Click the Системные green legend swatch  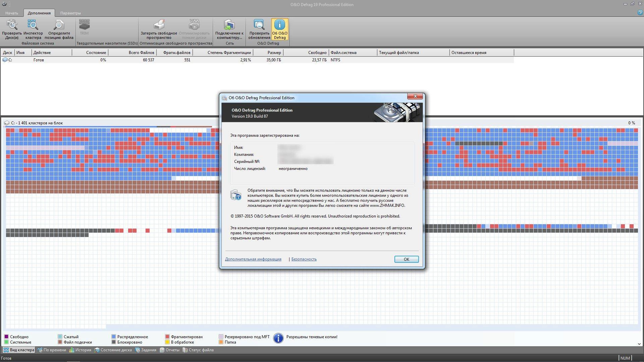(6, 342)
